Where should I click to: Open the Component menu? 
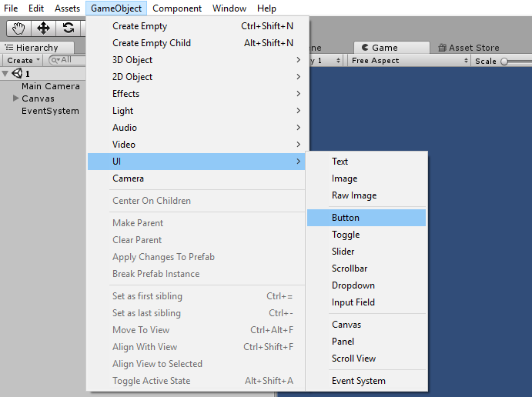[177, 8]
